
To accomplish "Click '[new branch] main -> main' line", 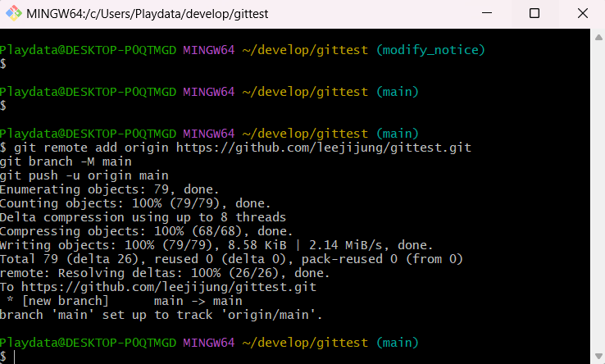I will pos(125,301).
